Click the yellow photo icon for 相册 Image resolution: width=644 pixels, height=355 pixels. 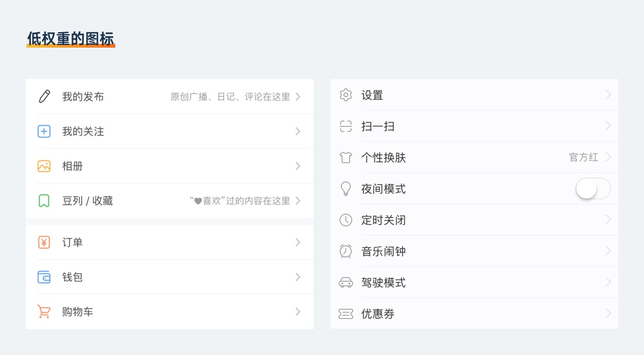coord(44,166)
